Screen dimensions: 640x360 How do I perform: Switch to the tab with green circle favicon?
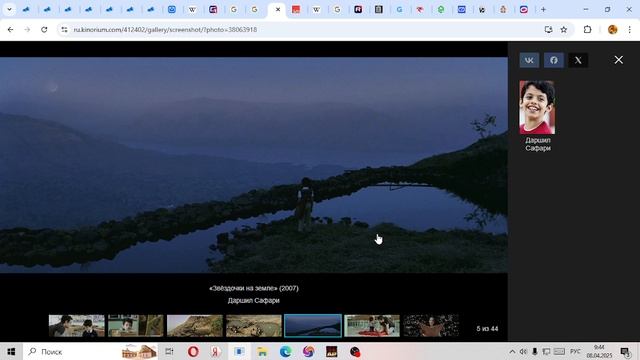[x=441, y=9]
